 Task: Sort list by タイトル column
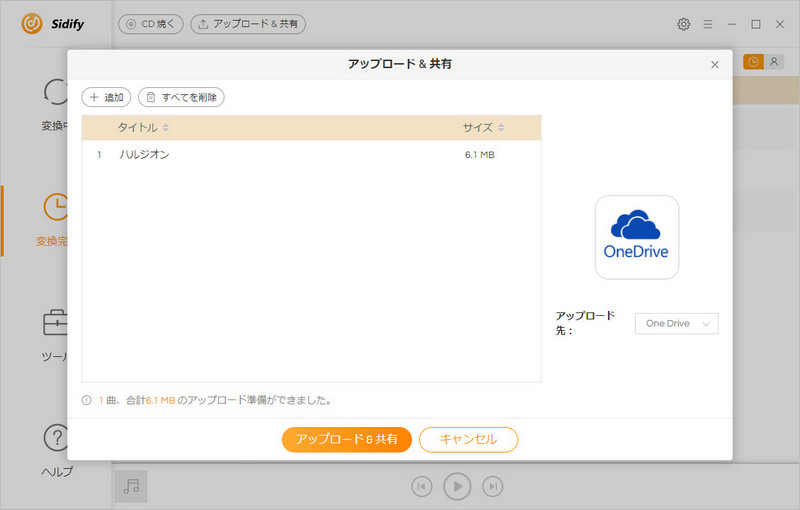click(143, 128)
